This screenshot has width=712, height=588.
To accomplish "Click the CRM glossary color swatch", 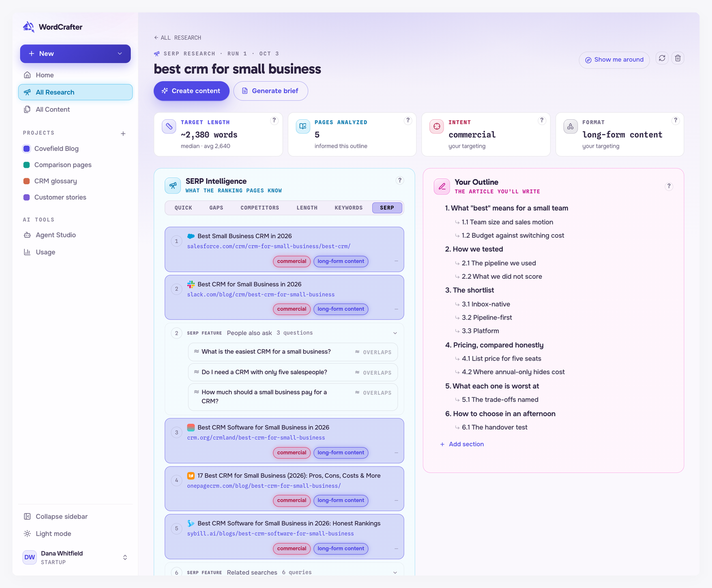I will click(x=27, y=181).
